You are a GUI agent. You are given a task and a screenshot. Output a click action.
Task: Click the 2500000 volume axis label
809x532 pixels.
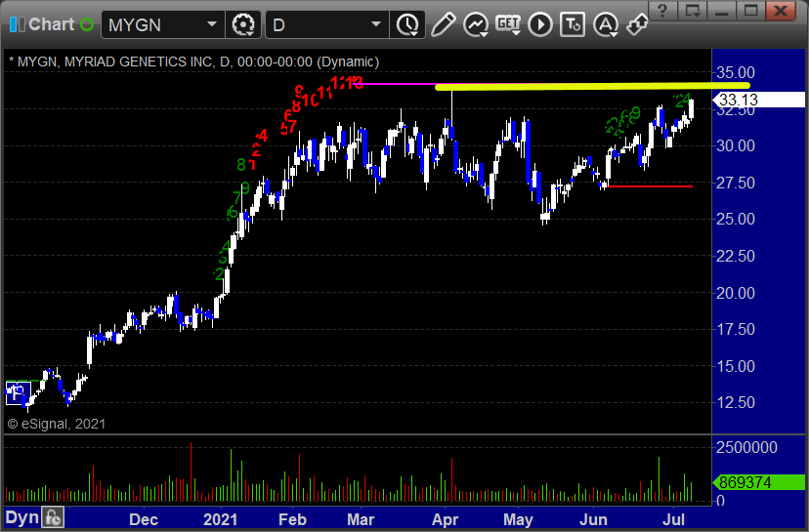(746, 447)
